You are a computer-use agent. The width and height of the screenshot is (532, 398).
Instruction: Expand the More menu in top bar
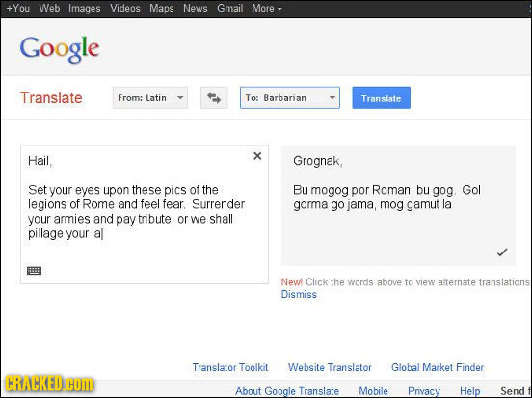[x=267, y=8]
